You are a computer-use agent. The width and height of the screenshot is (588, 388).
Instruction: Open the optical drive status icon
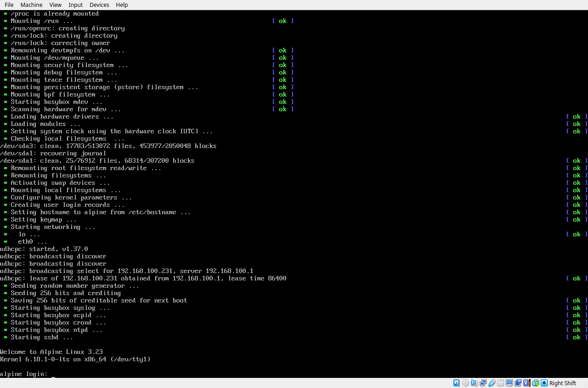coord(465,383)
